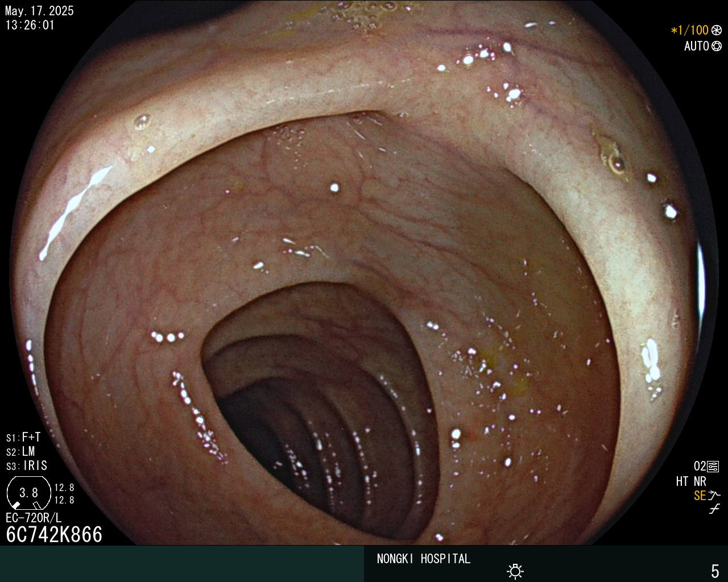Click the S1: F+T switch assignment
The image size is (728, 582).
23,438
